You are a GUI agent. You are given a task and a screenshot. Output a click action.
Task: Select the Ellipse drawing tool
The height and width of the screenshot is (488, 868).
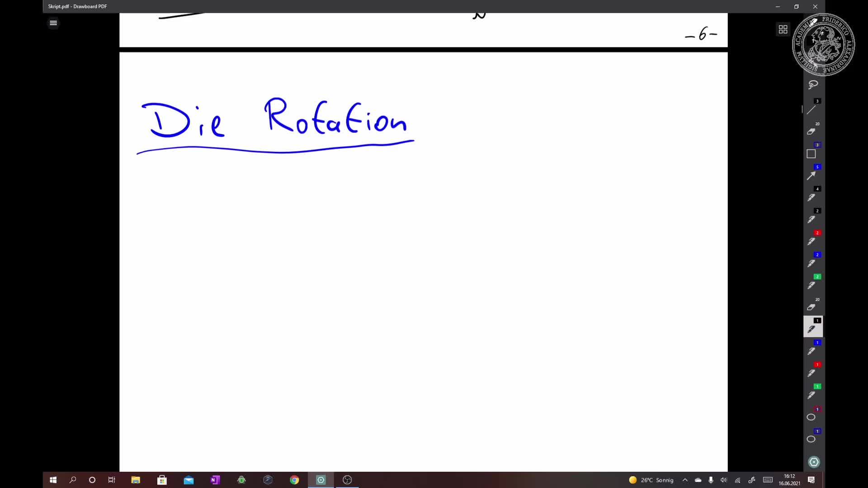point(811,418)
